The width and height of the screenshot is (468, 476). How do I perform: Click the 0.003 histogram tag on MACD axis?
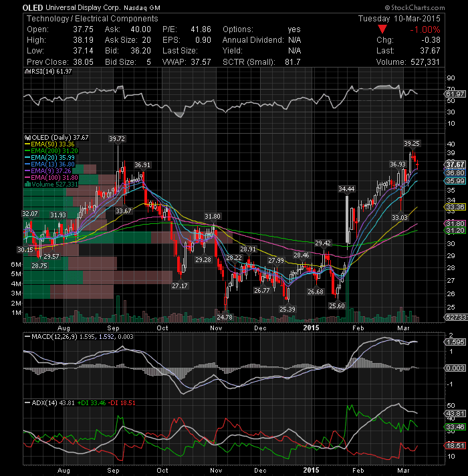[x=455, y=368]
